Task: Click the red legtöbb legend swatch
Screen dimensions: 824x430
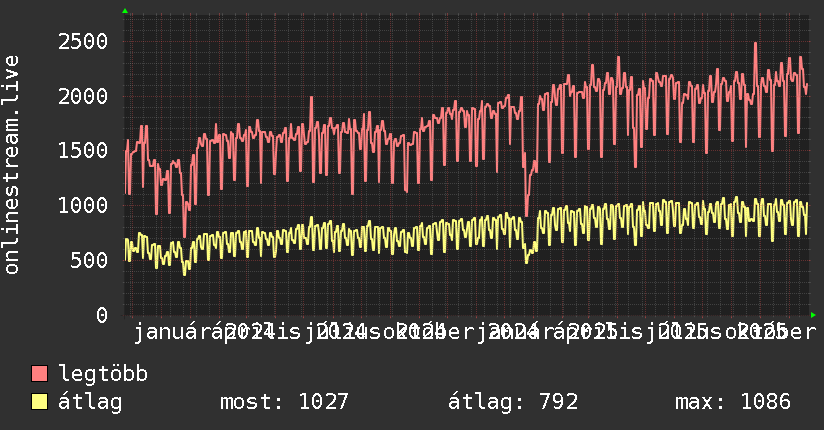Action: point(40,374)
